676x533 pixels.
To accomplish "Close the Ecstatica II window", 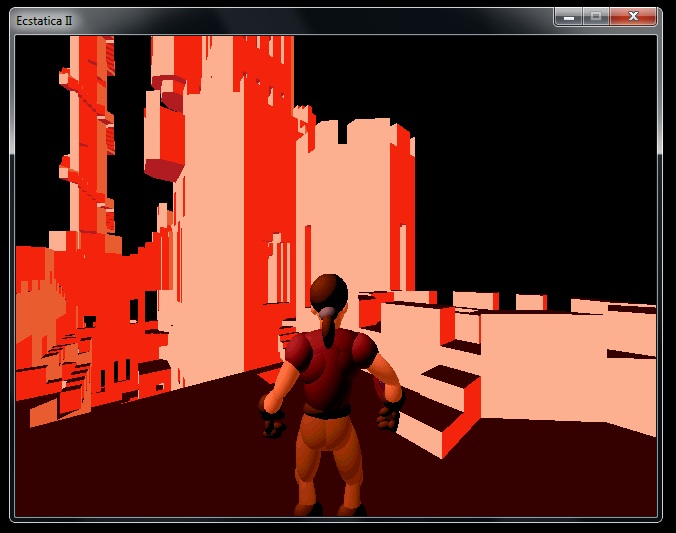I will (633, 17).
